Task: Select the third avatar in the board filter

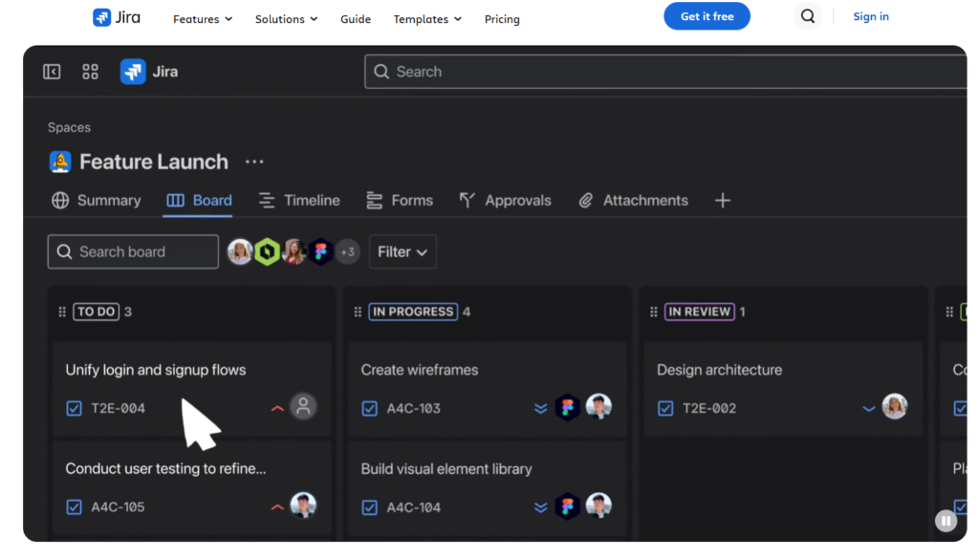Action: (x=294, y=251)
